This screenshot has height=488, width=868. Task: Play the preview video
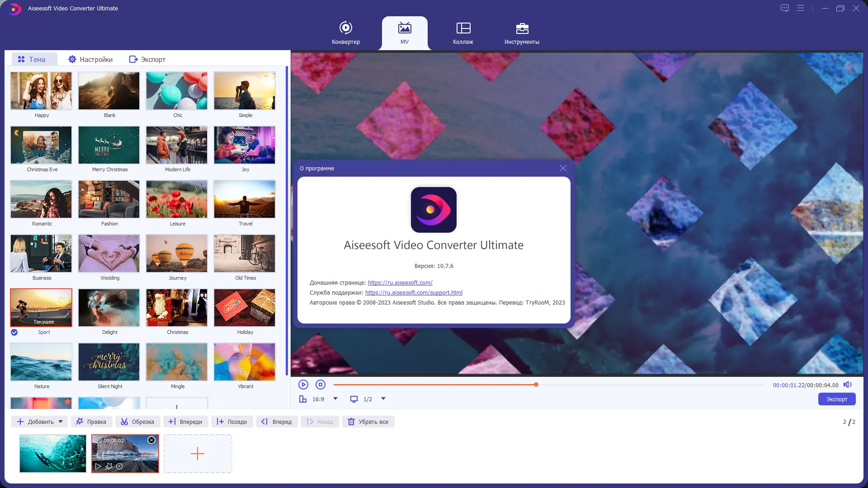point(303,385)
